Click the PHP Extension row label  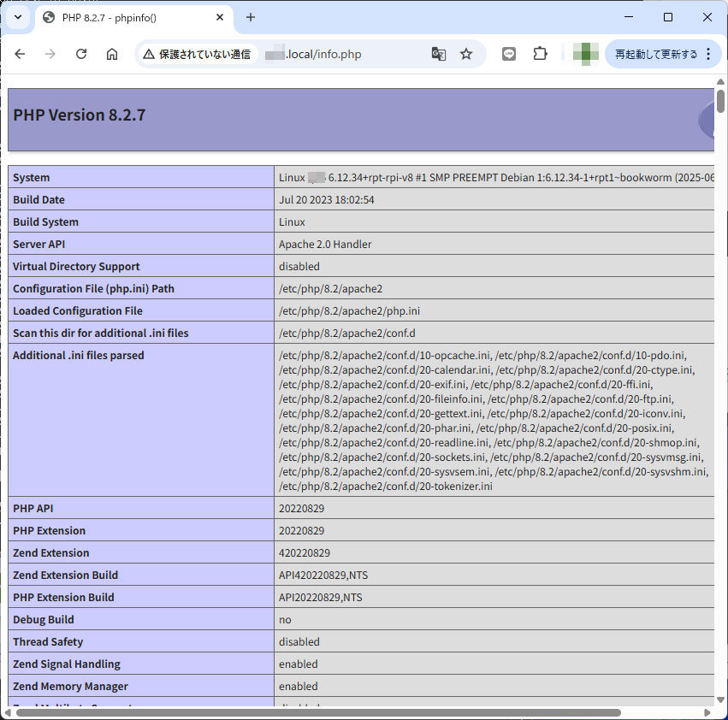(50, 531)
